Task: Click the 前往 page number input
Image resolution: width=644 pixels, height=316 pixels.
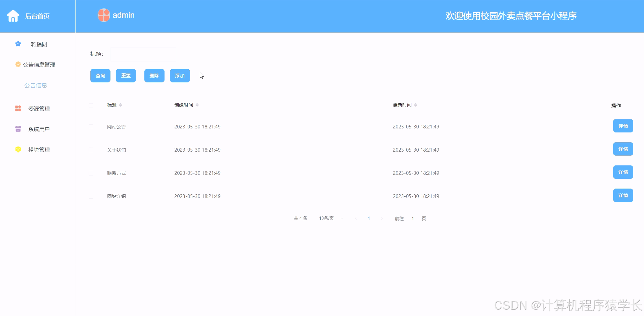Action: point(413,219)
